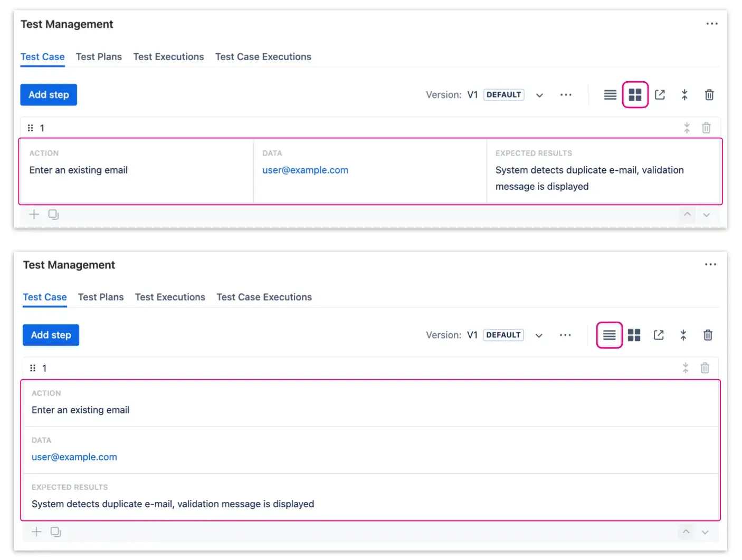Switch to list view layout
Viewport: 742px width, 560px height.
610,94
